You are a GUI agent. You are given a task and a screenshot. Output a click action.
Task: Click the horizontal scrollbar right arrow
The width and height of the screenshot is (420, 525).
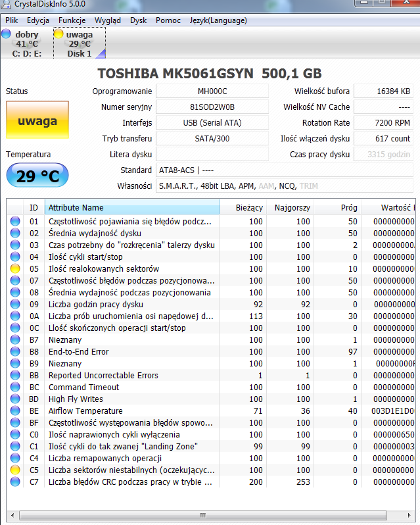409,515
